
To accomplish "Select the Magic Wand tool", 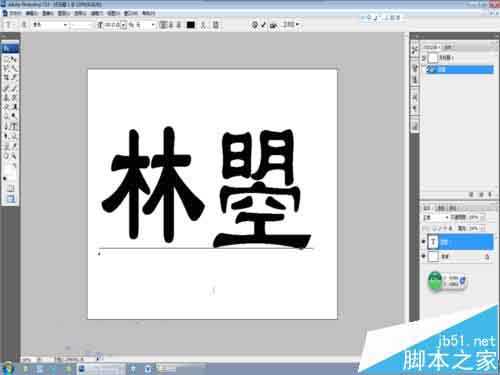I will coord(14,68).
